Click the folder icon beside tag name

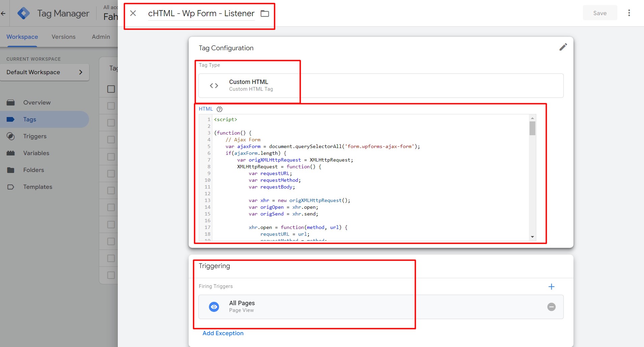tap(265, 13)
